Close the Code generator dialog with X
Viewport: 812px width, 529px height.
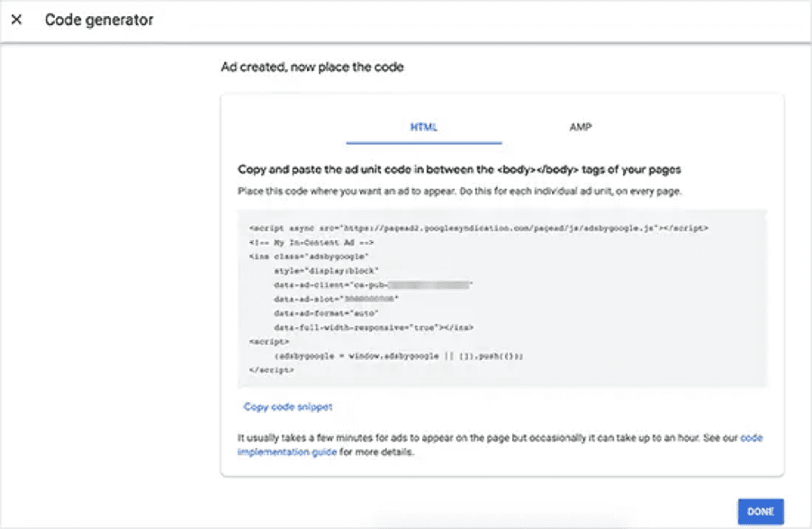click(x=16, y=20)
